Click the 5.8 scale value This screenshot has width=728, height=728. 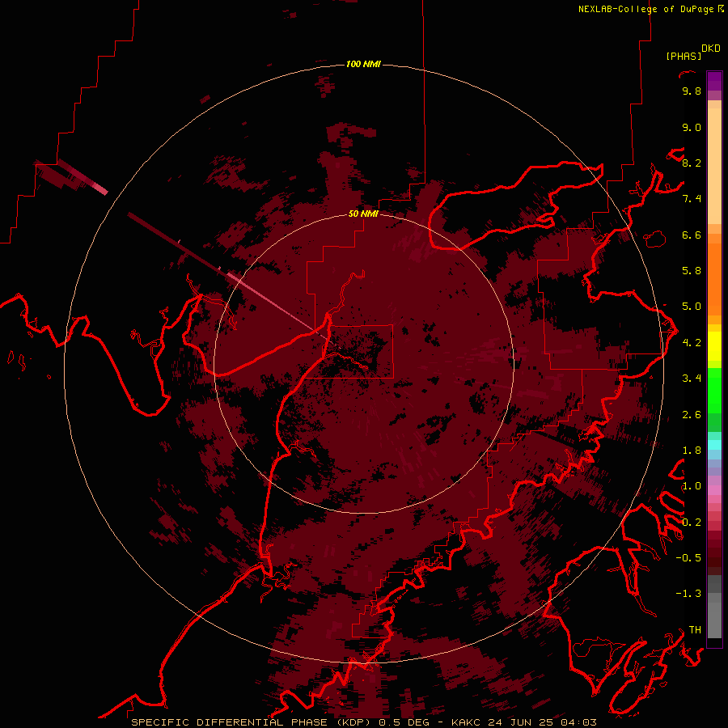point(692,271)
